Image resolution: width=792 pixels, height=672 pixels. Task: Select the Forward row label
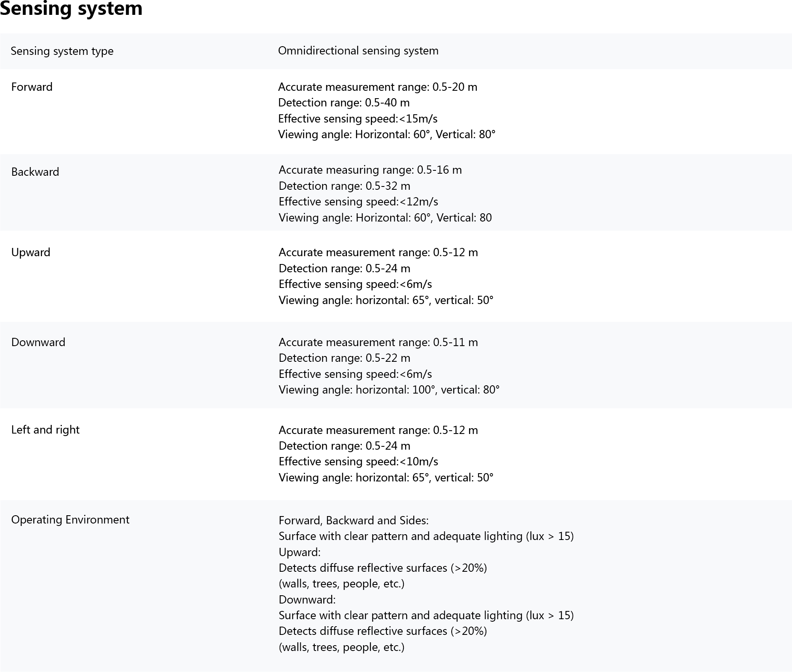pos(32,87)
